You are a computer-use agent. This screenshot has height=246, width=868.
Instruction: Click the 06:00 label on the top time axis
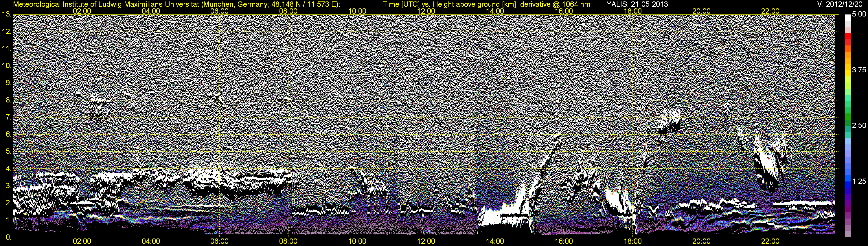click(x=219, y=11)
